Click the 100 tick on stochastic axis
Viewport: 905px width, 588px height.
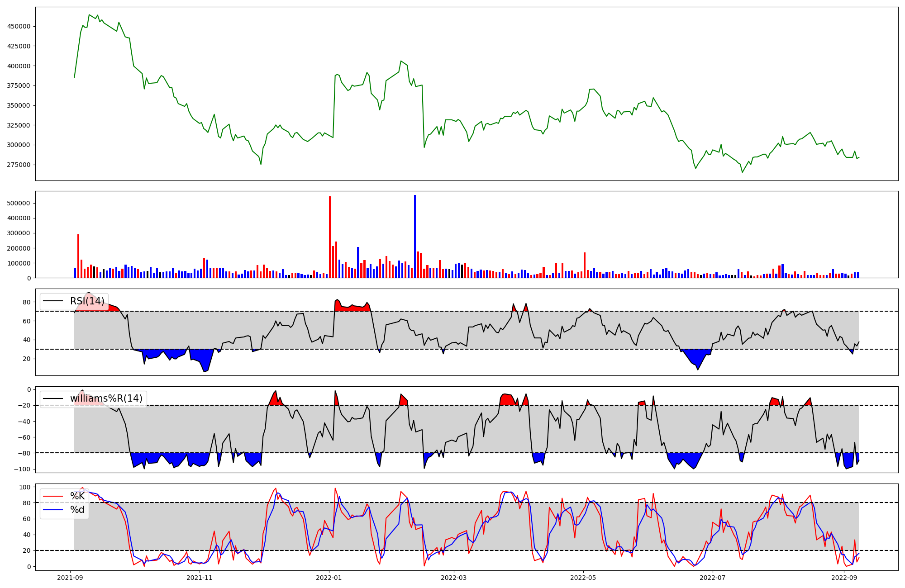click(25, 487)
